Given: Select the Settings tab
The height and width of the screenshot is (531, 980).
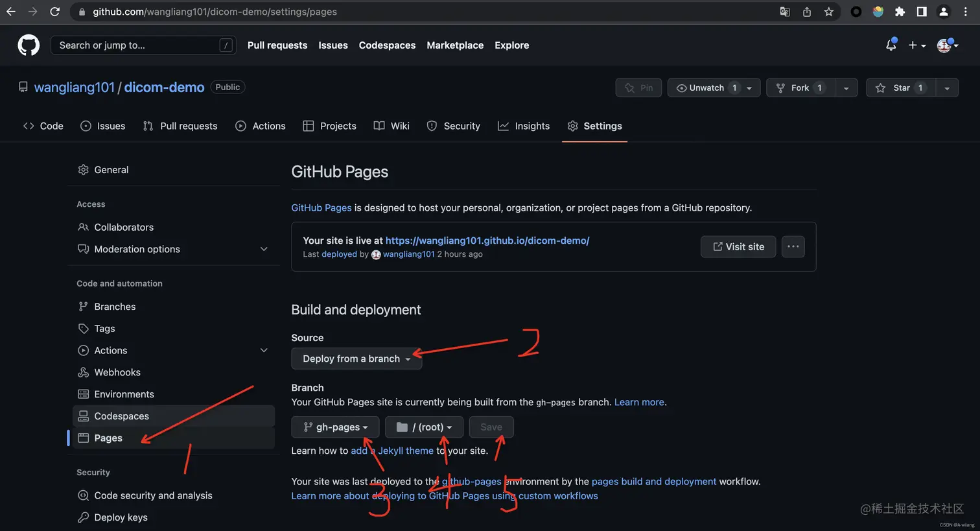Looking at the screenshot, I should point(594,126).
